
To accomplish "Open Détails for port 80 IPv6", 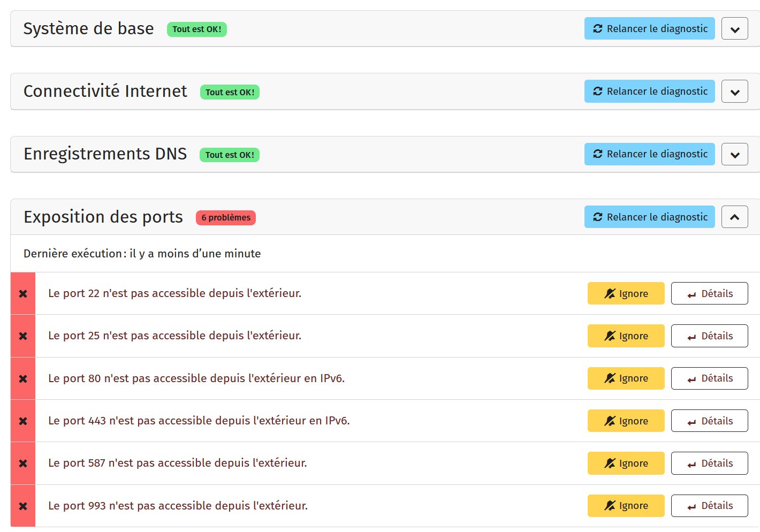I will click(709, 378).
